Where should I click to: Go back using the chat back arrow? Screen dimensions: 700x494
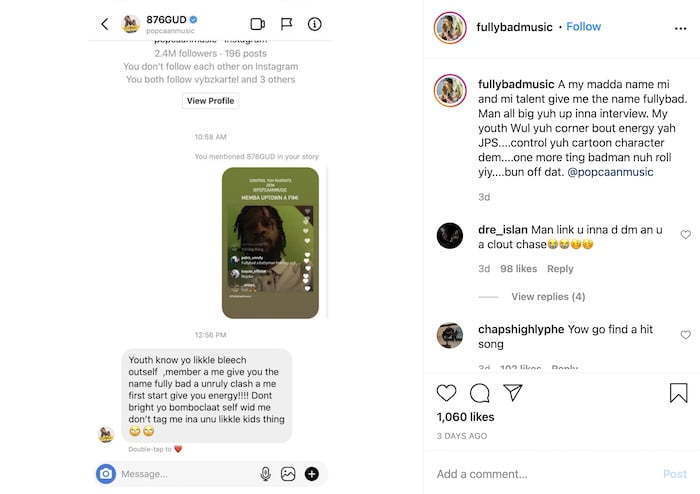coord(104,24)
